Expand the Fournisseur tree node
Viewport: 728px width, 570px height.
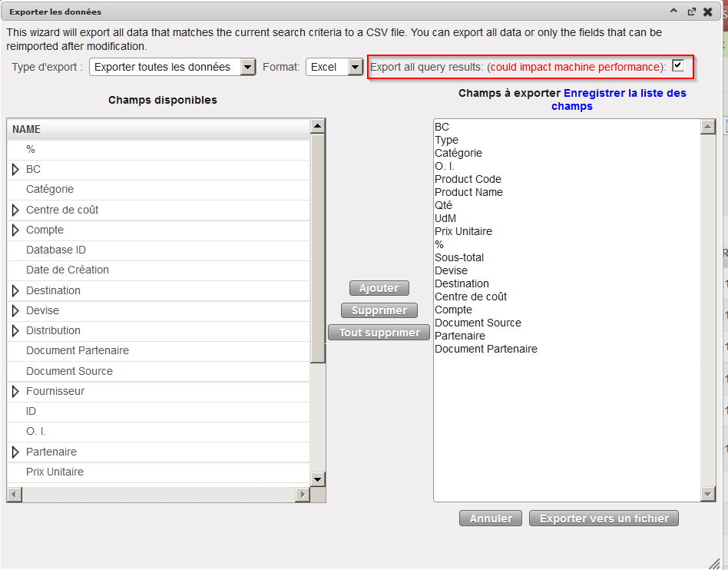[15, 392]
